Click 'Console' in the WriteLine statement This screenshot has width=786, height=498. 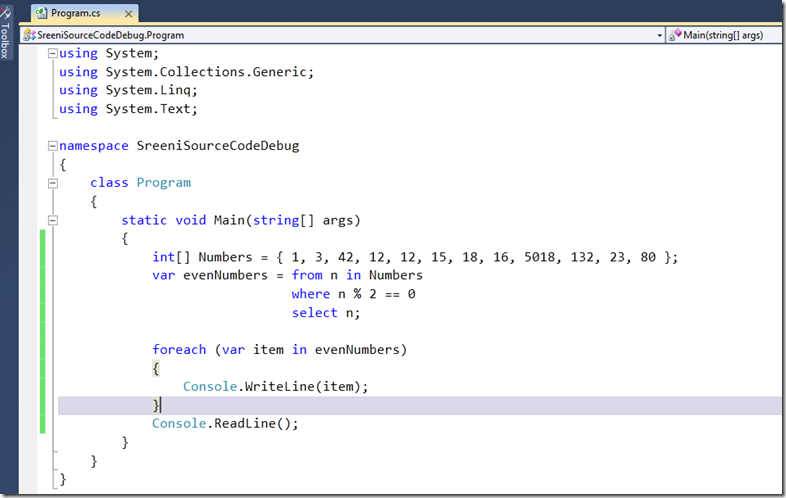[210, 387]
